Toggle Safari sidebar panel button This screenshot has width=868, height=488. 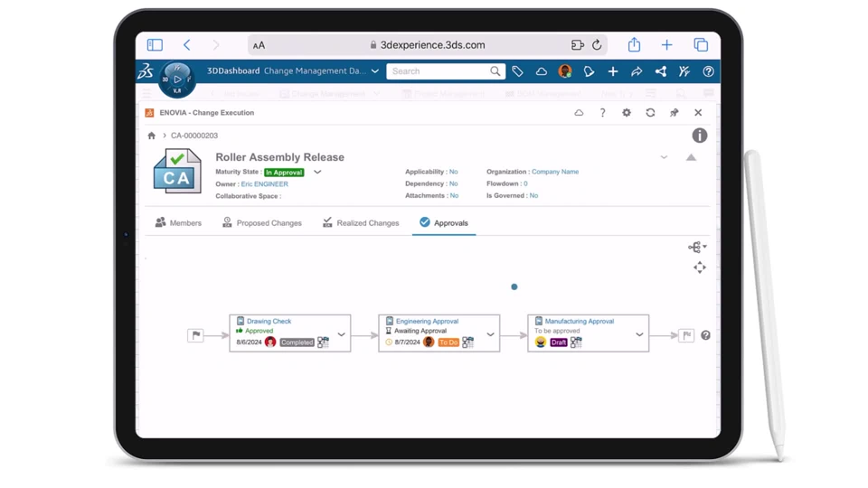click(155, 45)
